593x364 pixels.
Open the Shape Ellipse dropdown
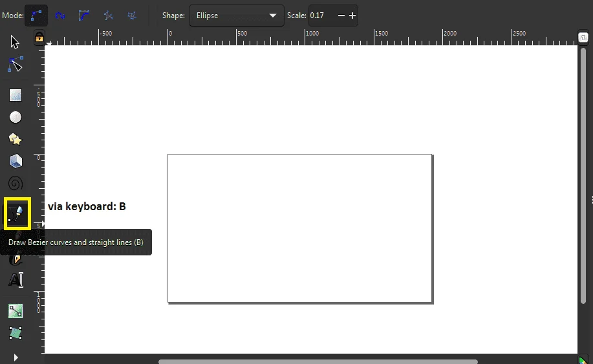pos(237,16)
